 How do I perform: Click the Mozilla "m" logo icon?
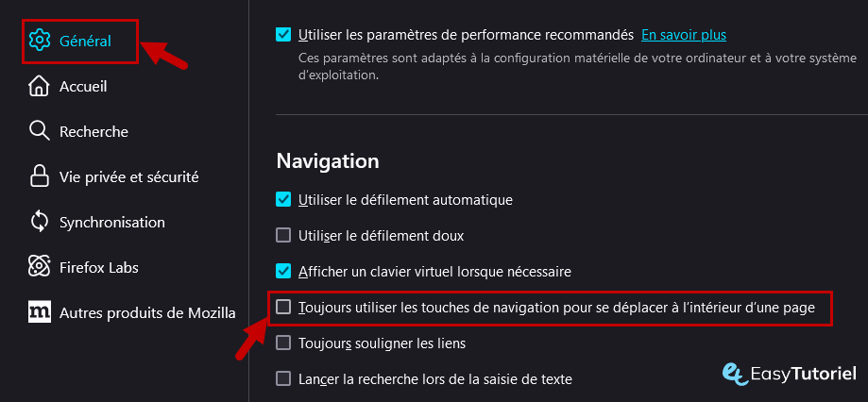pyautogui.click(x=40, y=312)
